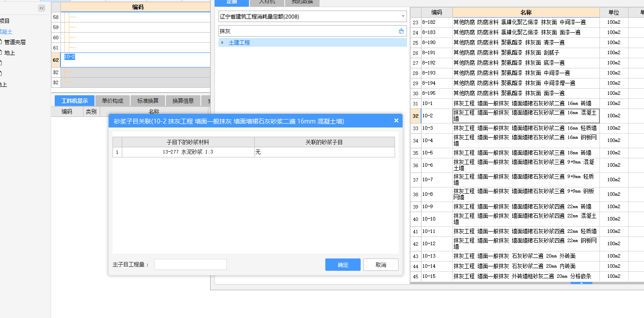Click the 子目下的砂浆材料 column header

pos(188,142)
